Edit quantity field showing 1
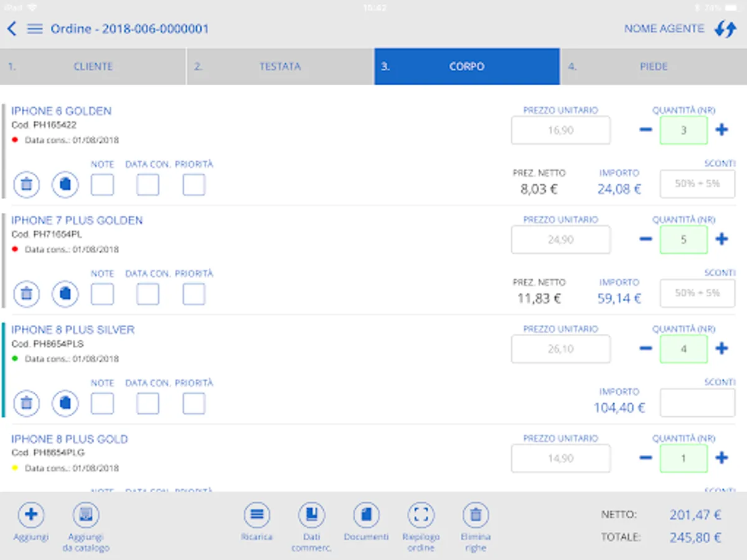This screenshot has height=560, width=747. point(684,459)
